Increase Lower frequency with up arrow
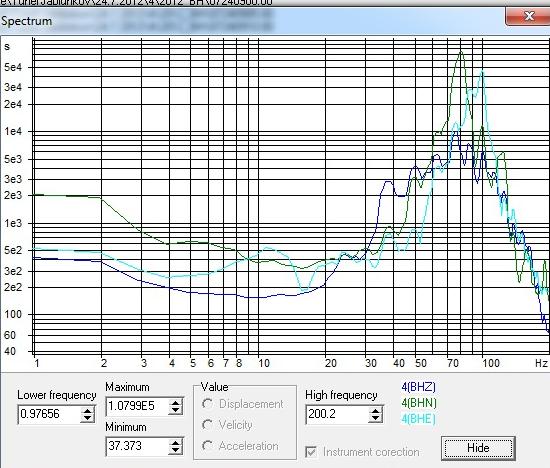The height and width of the screenshot is (468, 550). click(87, 410)
